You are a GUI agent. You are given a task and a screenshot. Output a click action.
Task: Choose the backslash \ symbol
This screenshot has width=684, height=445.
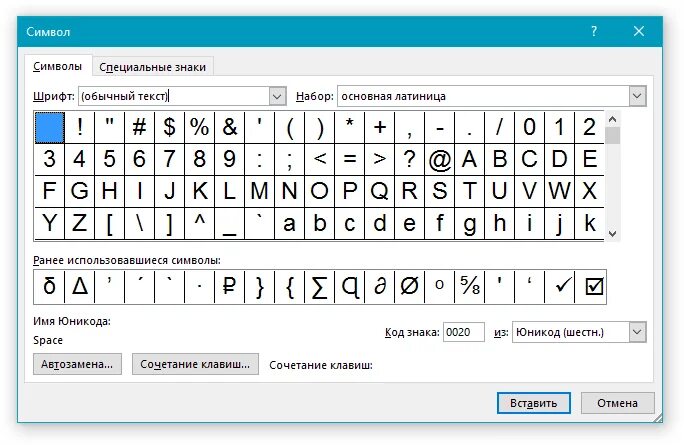click(140, 223)
